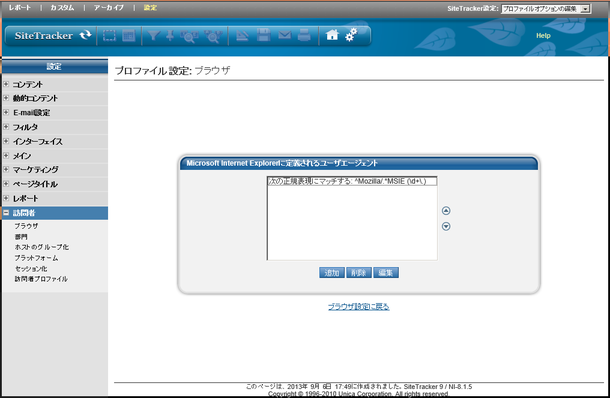Click the funnel filter toolbar icon
This screenshot has width=610, height=398.
click(x=153, y=36)
